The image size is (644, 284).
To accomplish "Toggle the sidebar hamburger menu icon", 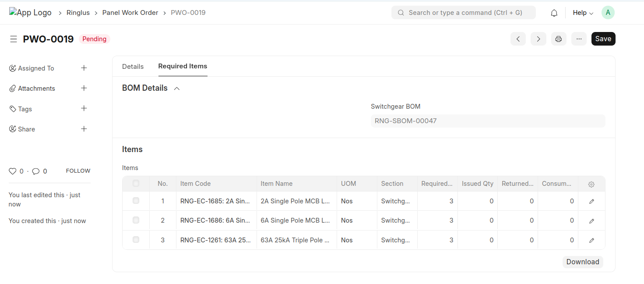I will (x=14, y=39).
